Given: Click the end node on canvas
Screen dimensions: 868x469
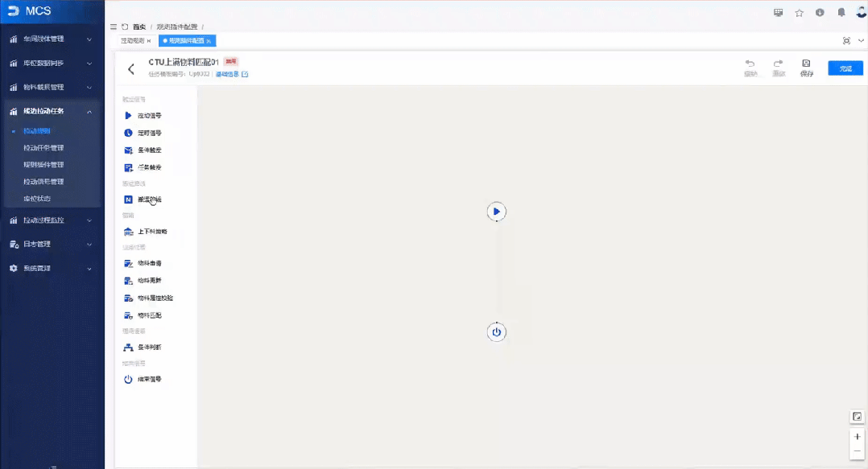Looking at the screenshot, I should point(497,332).
